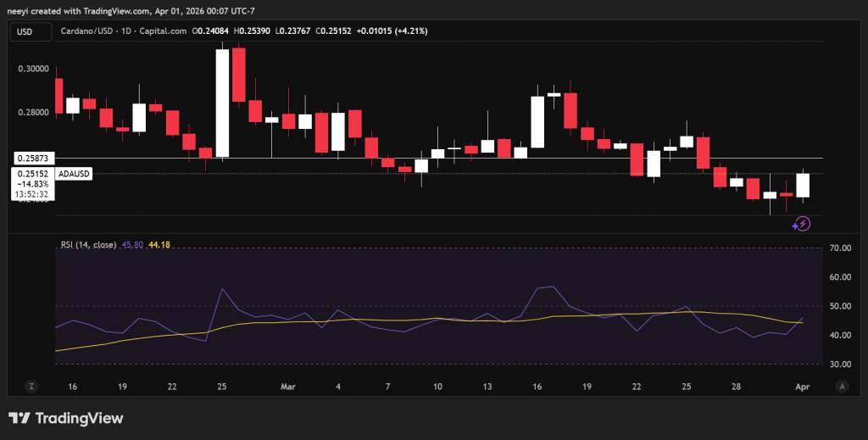
Task: Select the large white candle on the 25th
Action: click(222, 103)
